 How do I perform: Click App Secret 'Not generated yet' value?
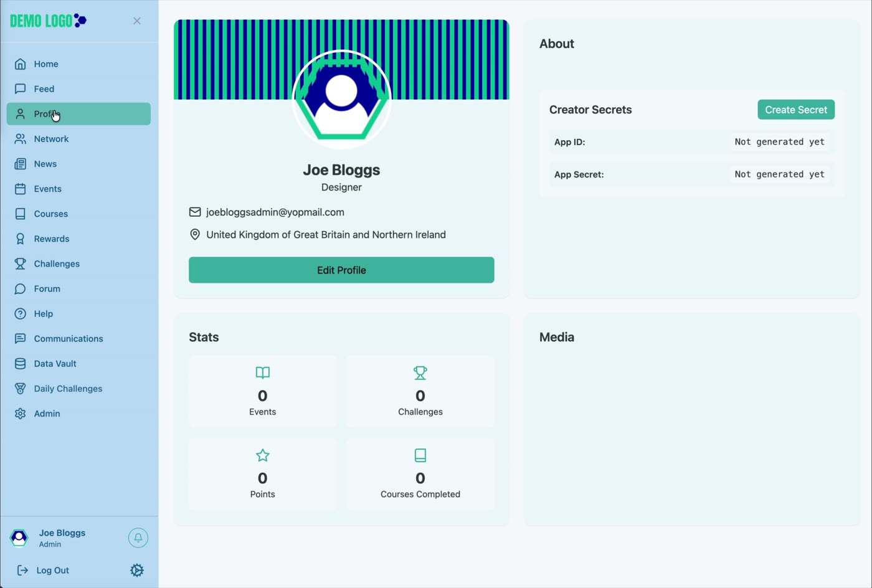pos(780,174)
